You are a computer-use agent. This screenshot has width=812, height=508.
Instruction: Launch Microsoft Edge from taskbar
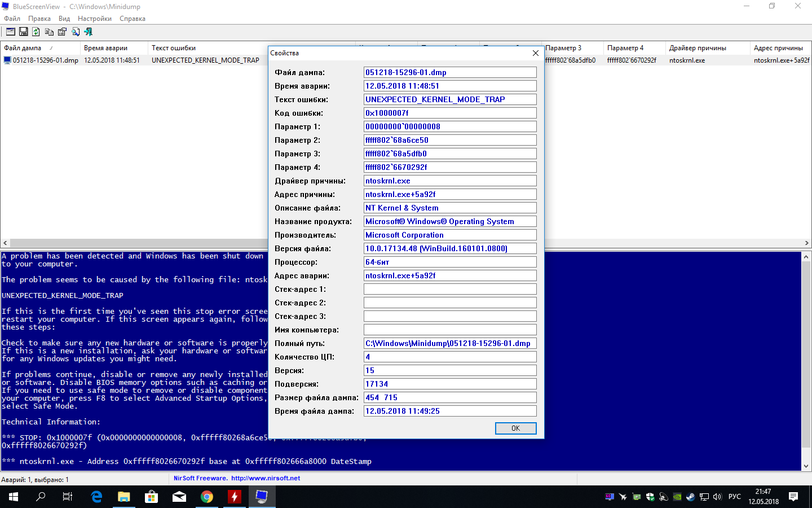click(x=96, y=497)
